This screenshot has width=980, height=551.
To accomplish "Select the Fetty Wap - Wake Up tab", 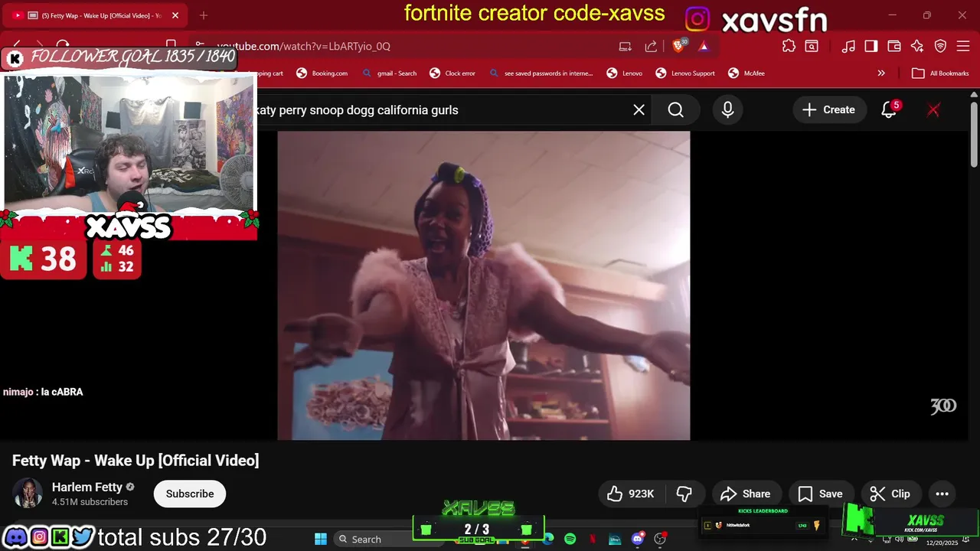I will click(x=93, y=15).
